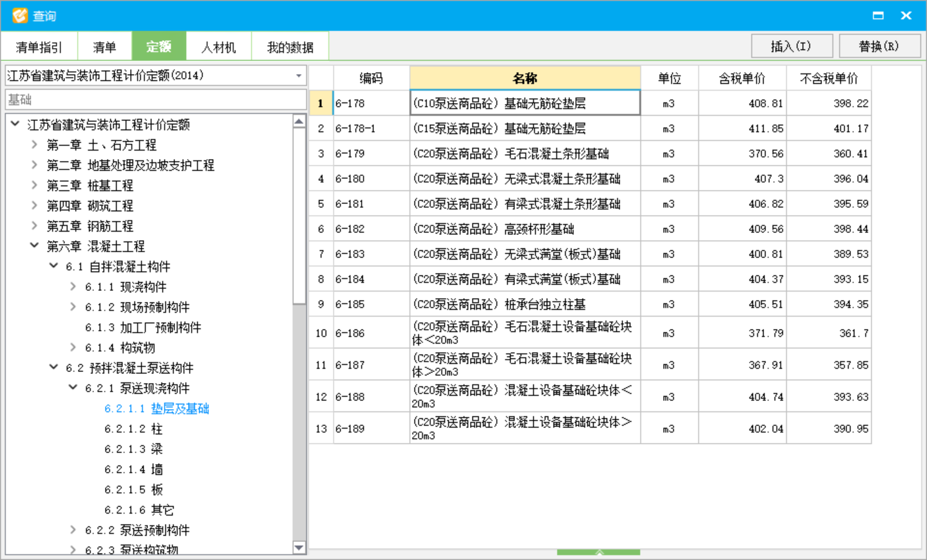The width and height of the screenshot is (927, 560).
Task: Open the 我的数据 tab
Action: [290, 47]
